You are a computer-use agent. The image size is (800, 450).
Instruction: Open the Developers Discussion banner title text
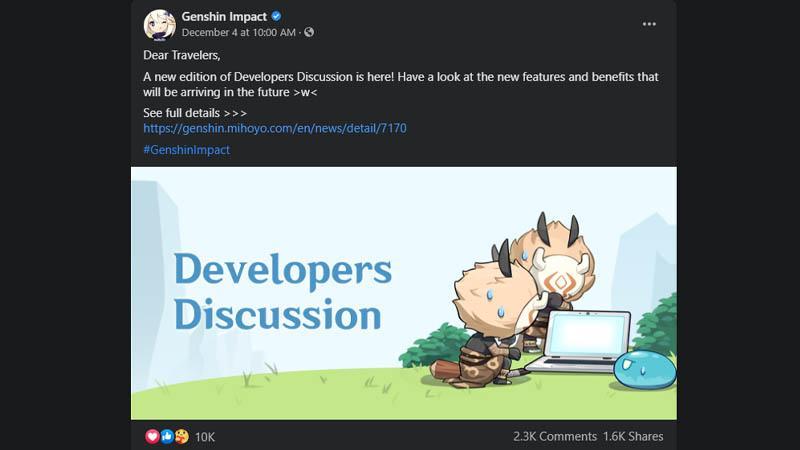[x=283, y=292]
